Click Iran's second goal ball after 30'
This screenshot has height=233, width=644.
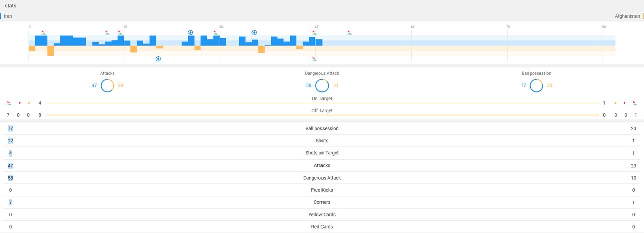[254, 33]
